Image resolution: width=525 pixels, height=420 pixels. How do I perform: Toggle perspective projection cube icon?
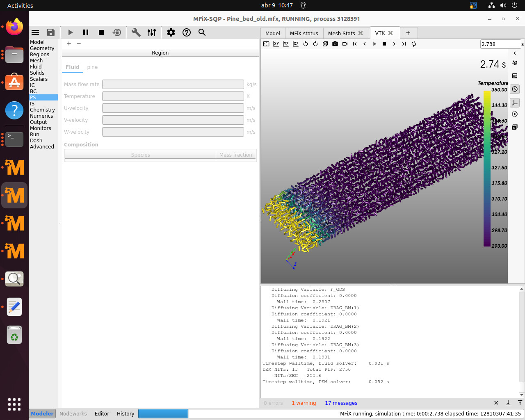(325, 44)
